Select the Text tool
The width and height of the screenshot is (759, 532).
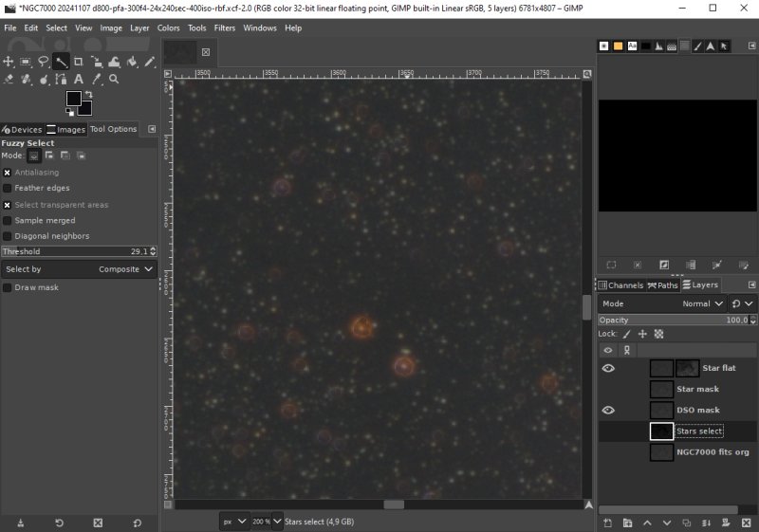(x=79, y=79)
